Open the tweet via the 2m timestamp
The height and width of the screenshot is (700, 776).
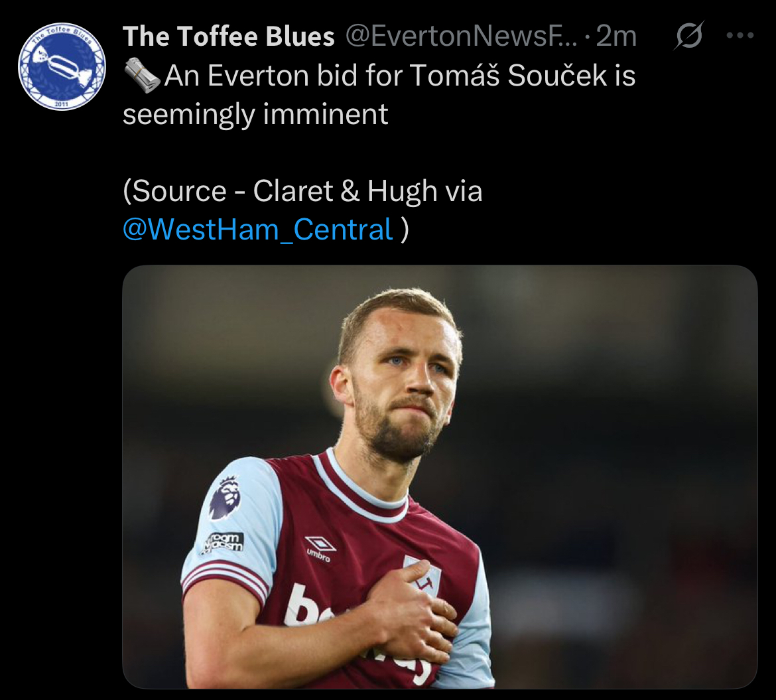click(x=617, y=37)
